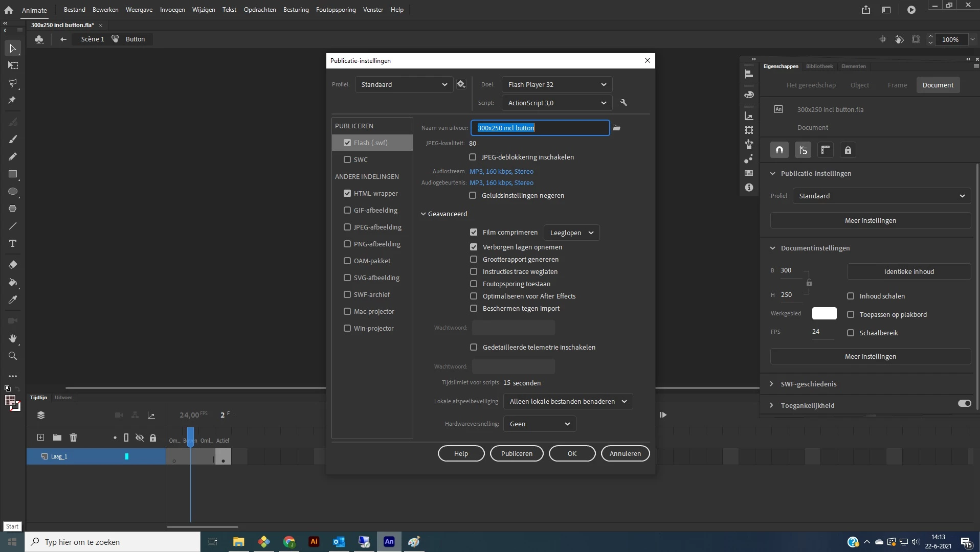Open Profiel dropdown in Properties panel
Screen dimensions: 980x552
tap(882, 196)
